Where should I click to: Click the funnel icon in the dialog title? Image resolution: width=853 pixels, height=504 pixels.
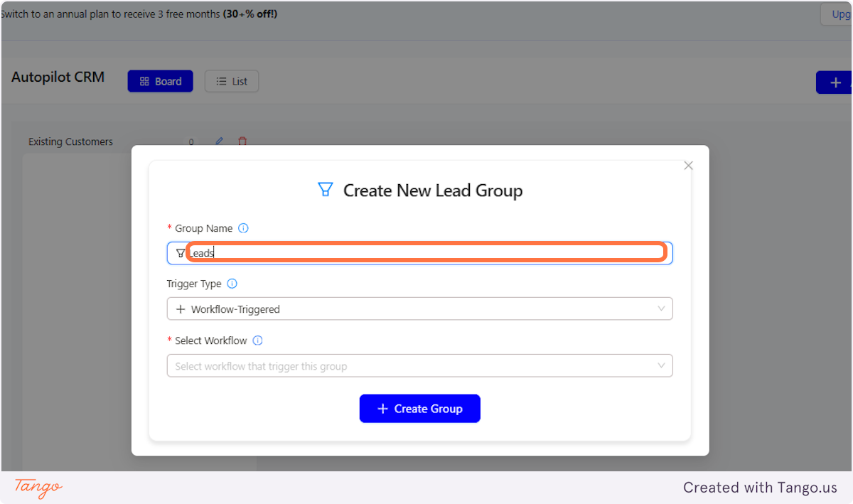326,189
